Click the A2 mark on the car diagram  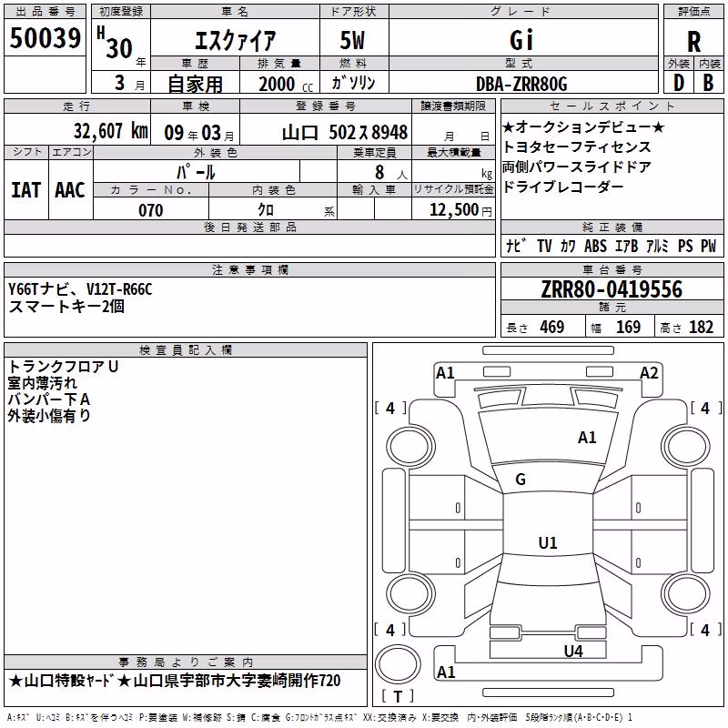pos(649,373)
